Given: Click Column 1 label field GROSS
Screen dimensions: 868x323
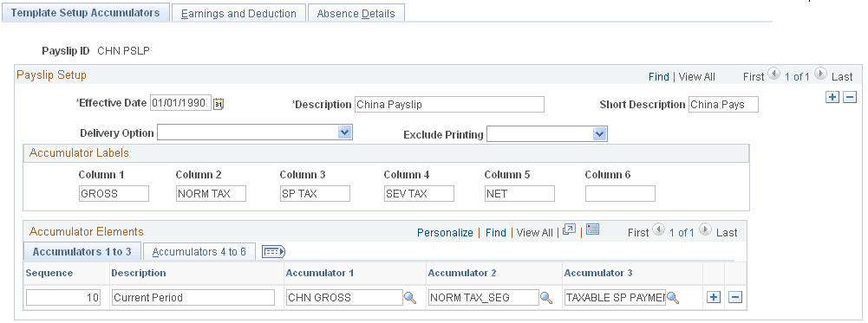Looking at the screenshot, I should (x=114, y=194).
